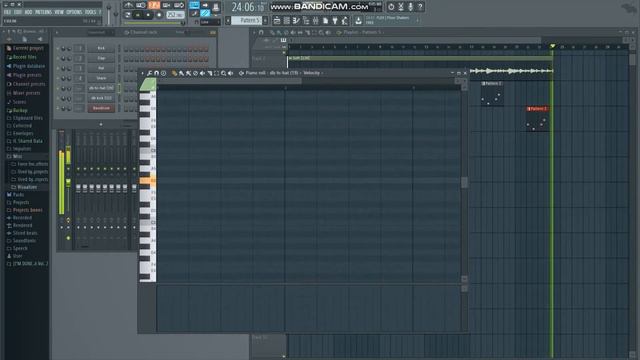Screen dimensions: 640x360
Task: Select the Clap channel button
Action: (101, 58)
